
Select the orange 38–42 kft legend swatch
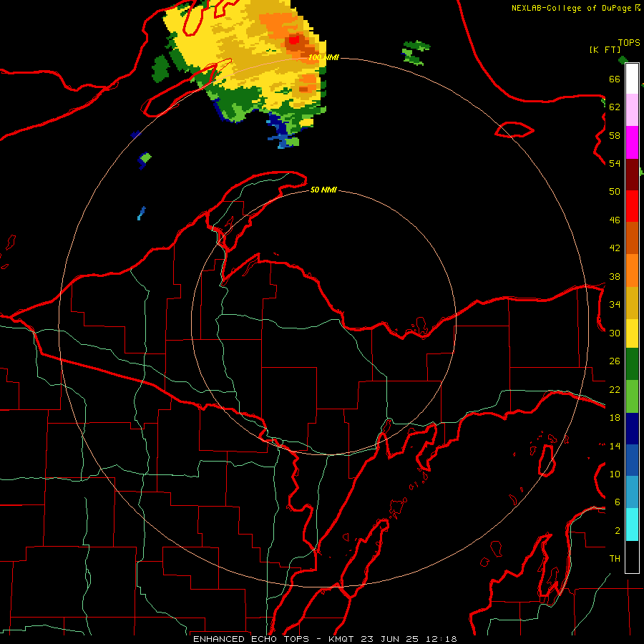[632, 270]
